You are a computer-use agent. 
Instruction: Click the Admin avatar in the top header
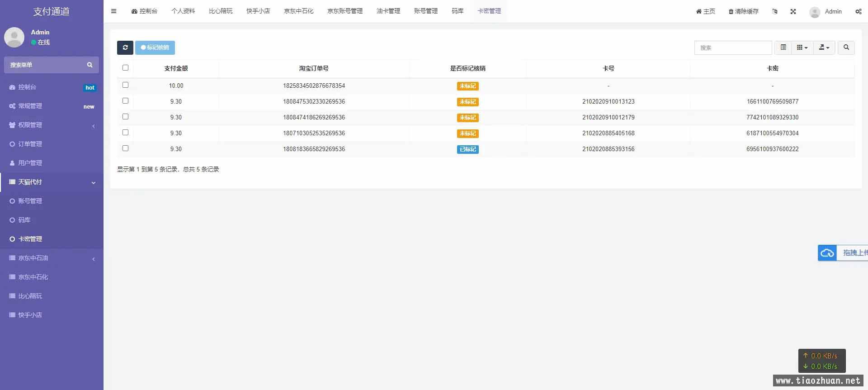(x=815, y=12)
